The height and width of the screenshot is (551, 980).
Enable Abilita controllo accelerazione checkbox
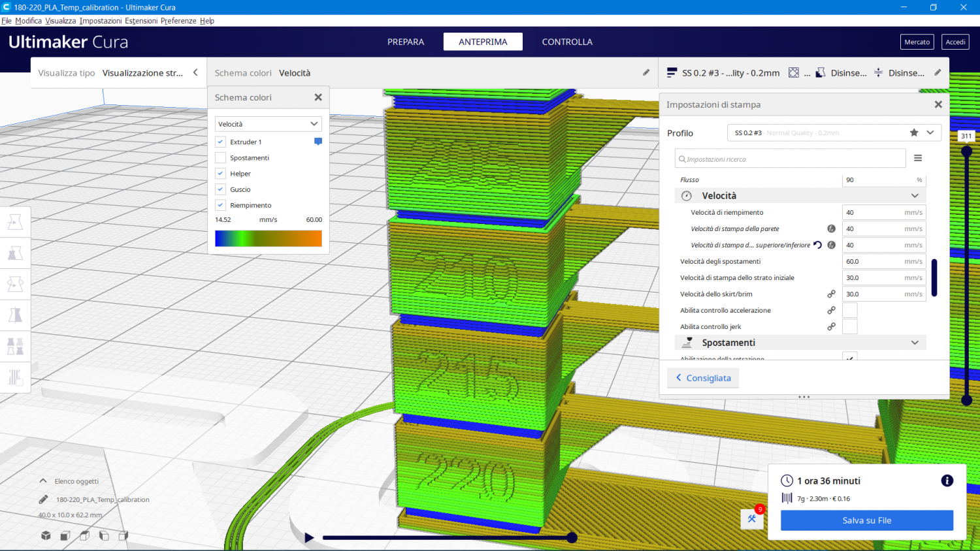pyautogui.click(x=850, y=310)
